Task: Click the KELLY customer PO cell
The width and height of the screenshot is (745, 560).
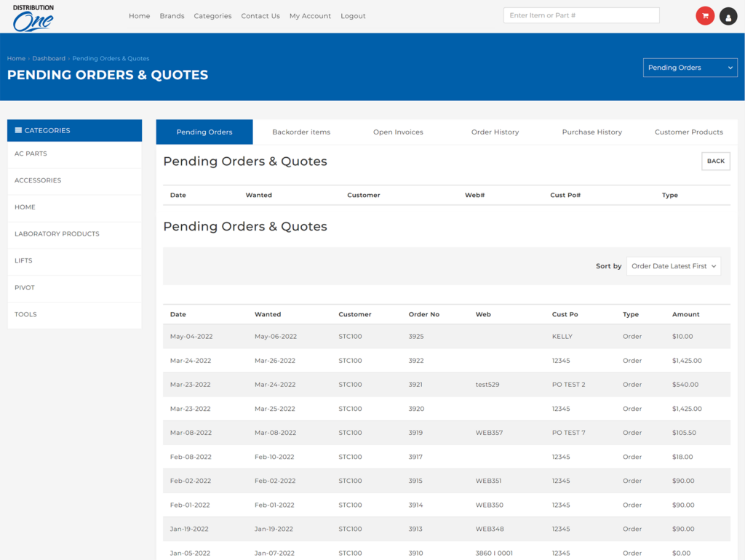Action: coord(562,336)
